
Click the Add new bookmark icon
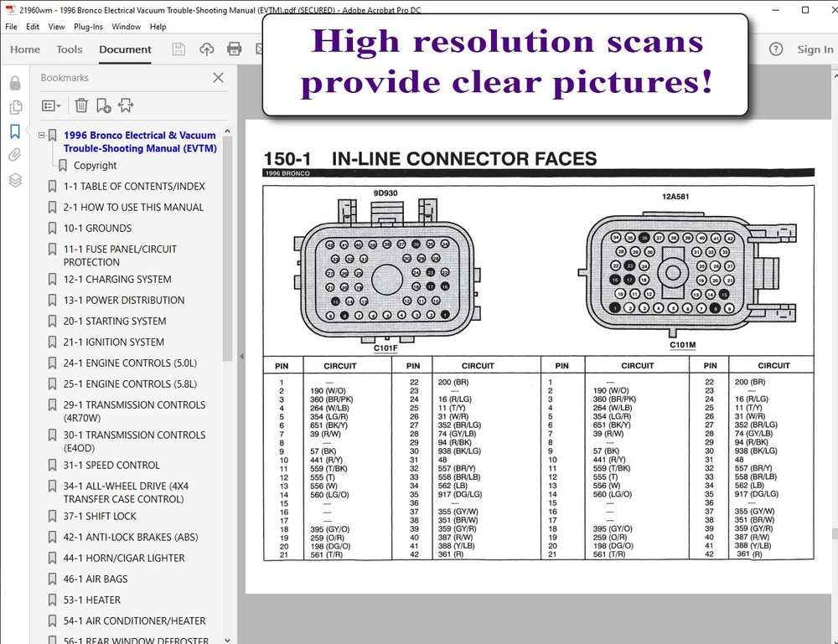click(x=103, y=106)
